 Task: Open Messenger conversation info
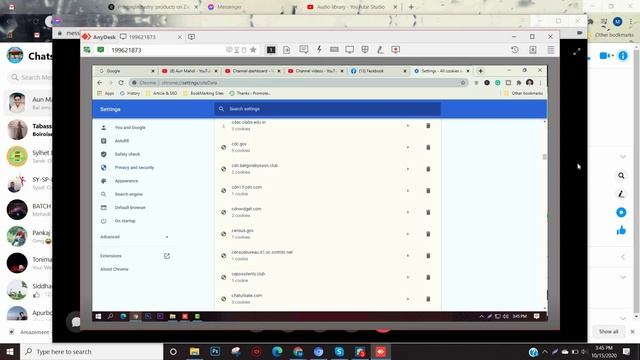[x=623, y=56]
